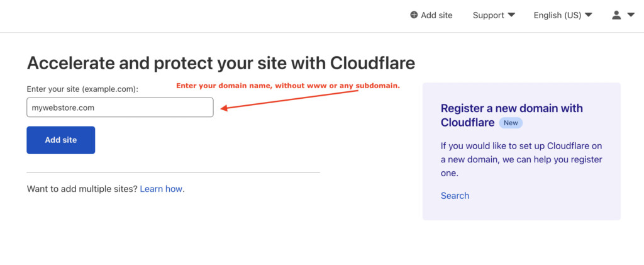Open the Support menu
The height and width of the screenshot is (265, 644).
[x=489, y=15]
